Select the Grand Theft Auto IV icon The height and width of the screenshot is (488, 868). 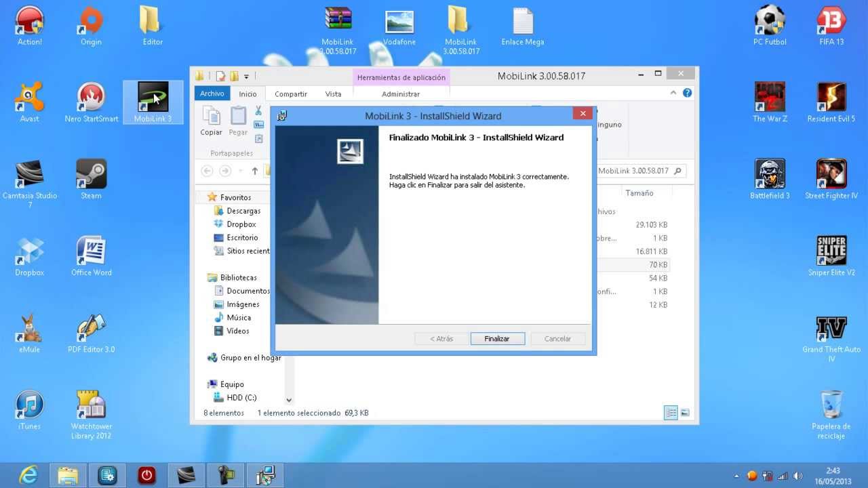click(x=831, y=338)
